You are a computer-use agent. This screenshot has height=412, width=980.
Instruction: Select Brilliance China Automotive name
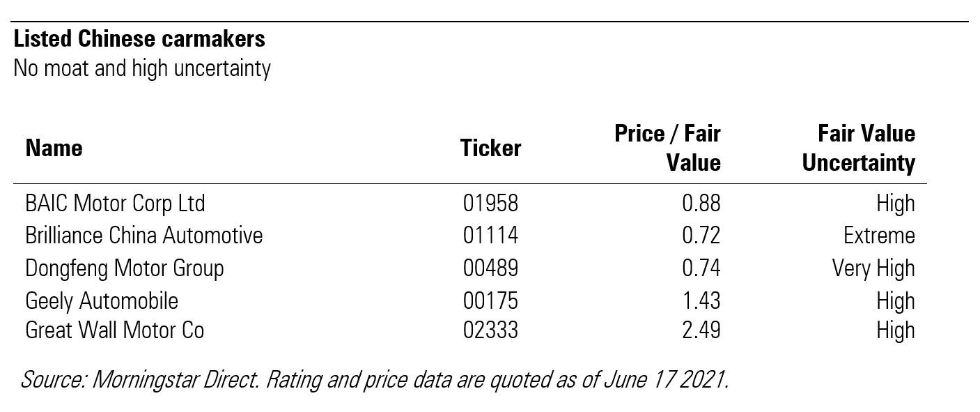pyautogui.click(x=144, y=236)
